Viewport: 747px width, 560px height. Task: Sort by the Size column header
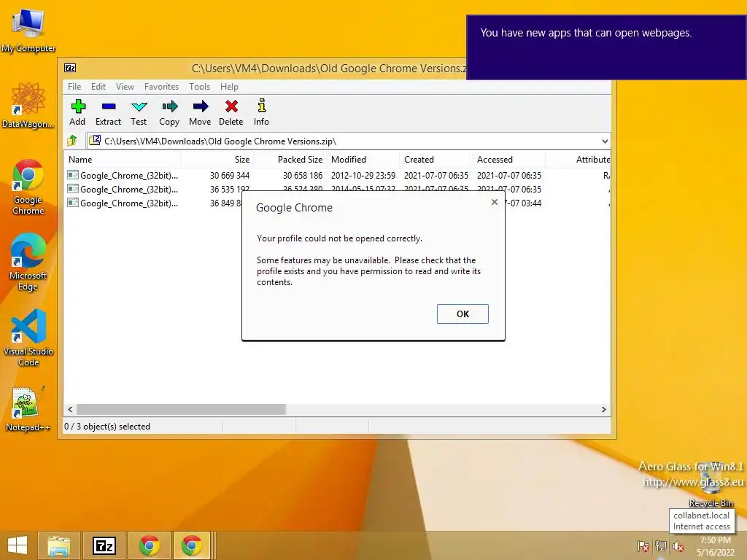point(217,160)
